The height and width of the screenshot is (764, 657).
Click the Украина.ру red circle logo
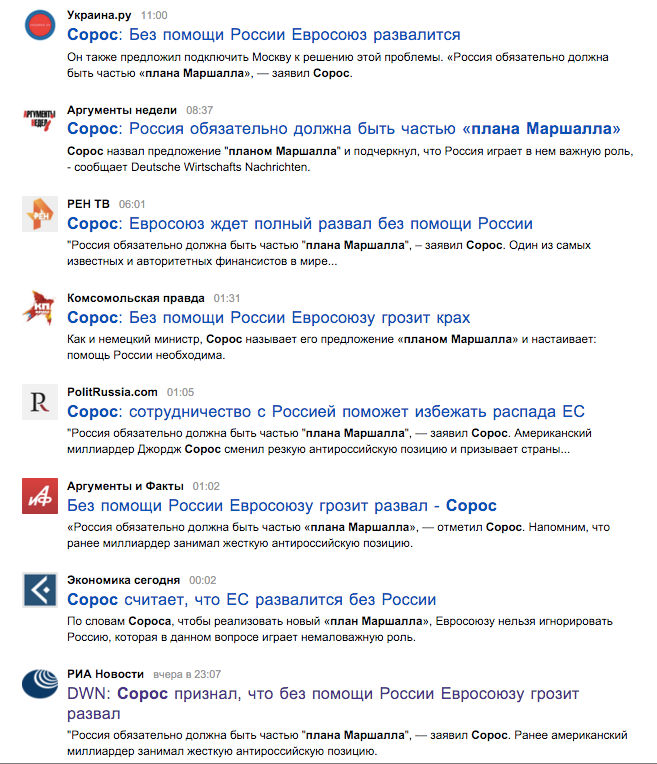coord(40,25)
